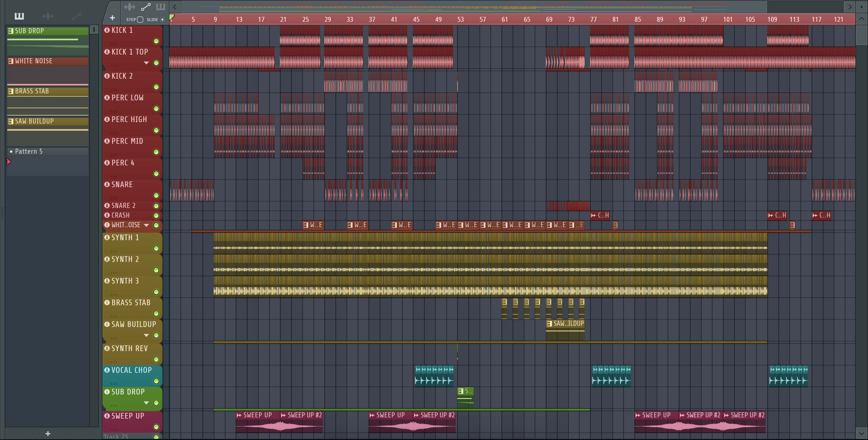The width and height of the screenshot is (868, 440).
Task: Click the automation clip focus icon in playlist header
Action: click(x=146, y=7)
